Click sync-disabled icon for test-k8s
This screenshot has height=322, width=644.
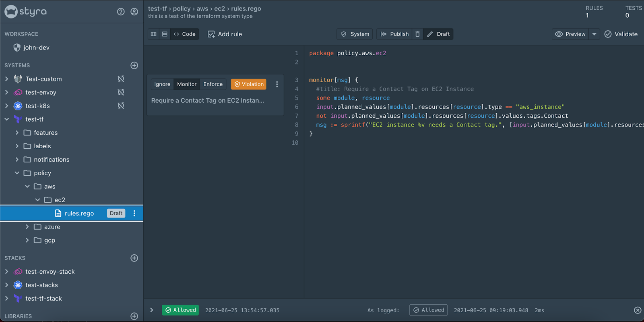click(x=121, y=106)
